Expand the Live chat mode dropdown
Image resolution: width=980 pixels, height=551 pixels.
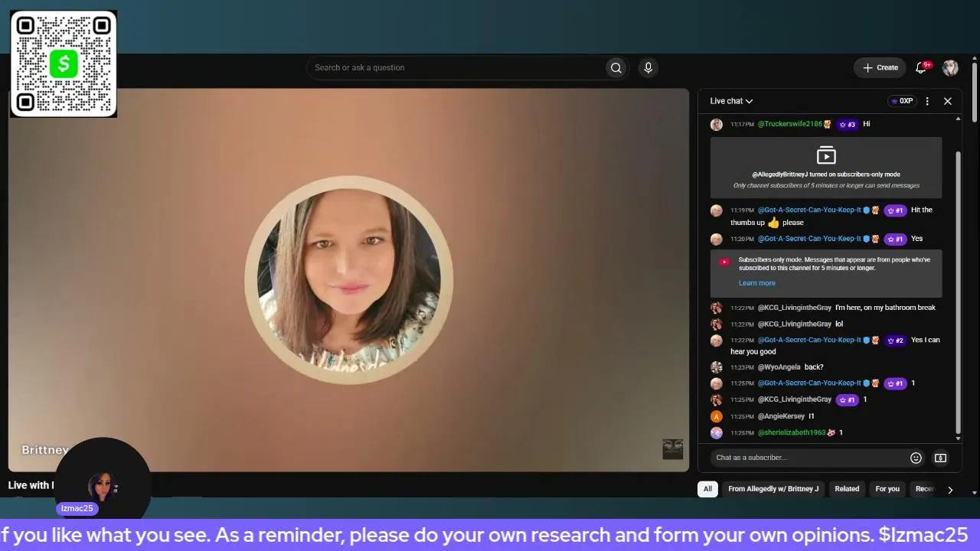(731, 101)
